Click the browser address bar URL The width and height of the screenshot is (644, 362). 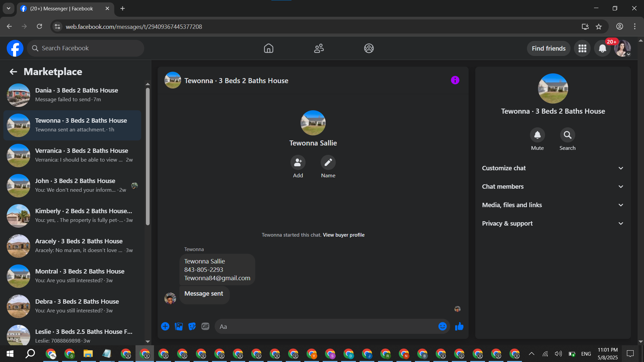133,27
